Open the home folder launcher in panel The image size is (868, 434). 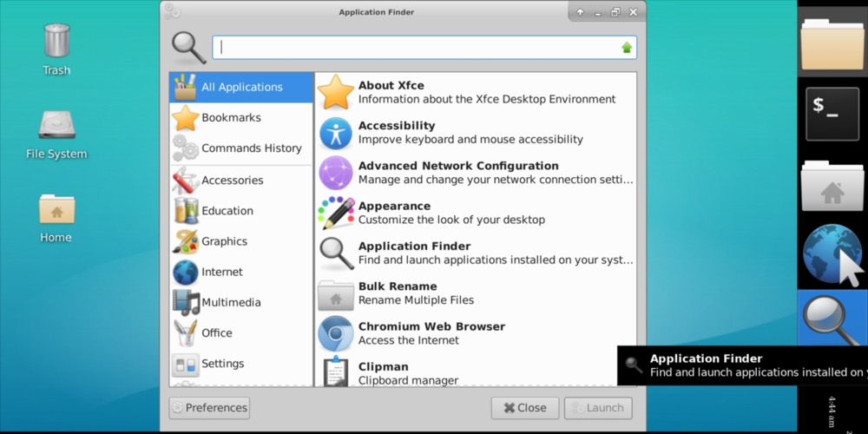(832, 186)
